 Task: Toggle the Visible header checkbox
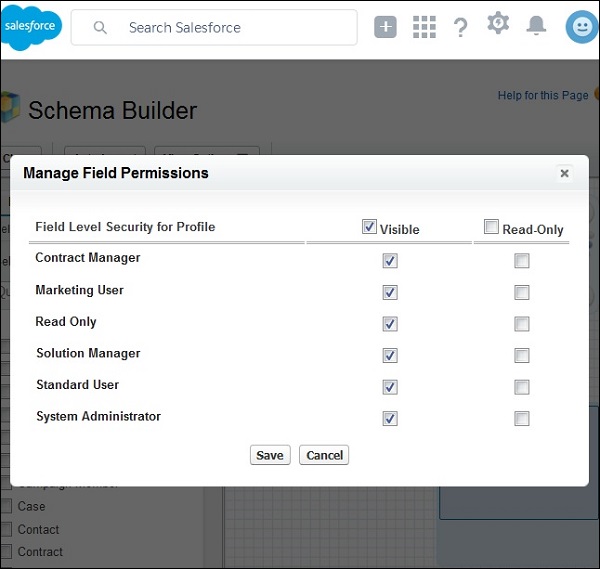coord(370,227)
